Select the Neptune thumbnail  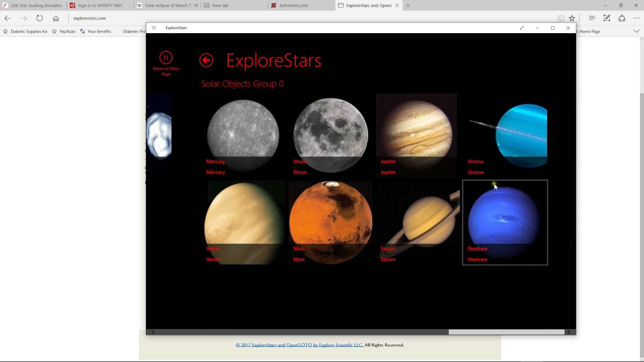tap(505, 223)
